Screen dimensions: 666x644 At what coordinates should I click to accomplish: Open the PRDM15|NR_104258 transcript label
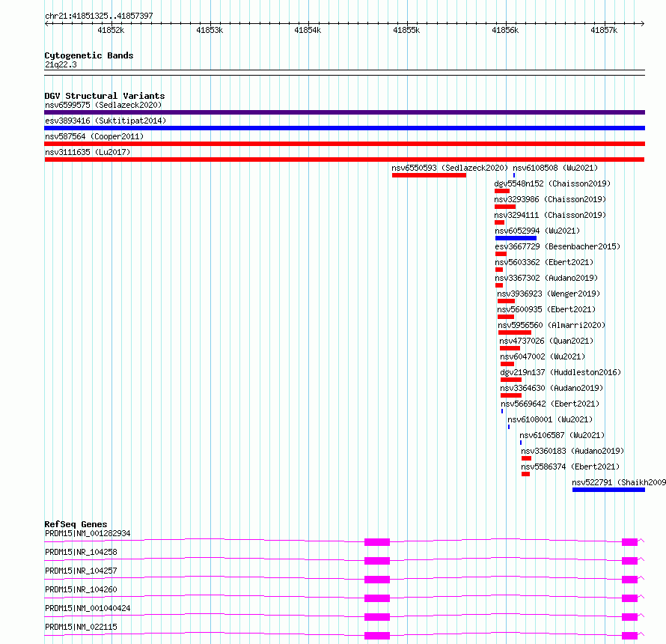pyautogui.click(x=81, y=552)
